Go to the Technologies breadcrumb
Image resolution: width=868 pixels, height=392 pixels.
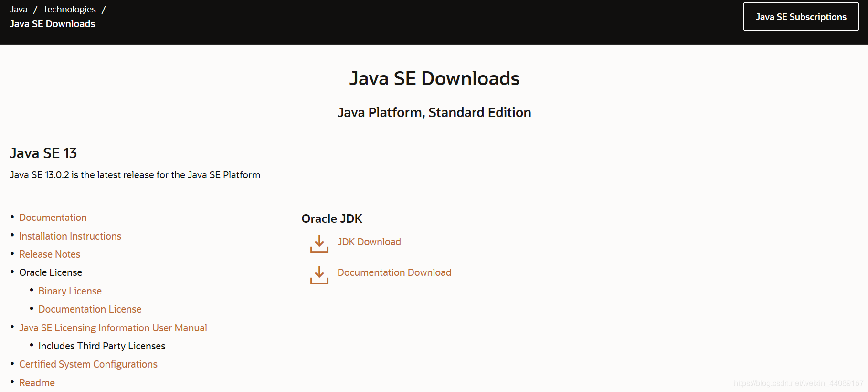pyautogui.click(x=69, y=9)
